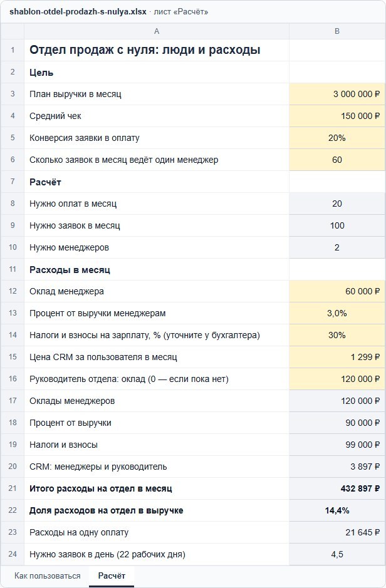Select the managers count cell with 2
The image size is (386, 588).
coord(337,247)
